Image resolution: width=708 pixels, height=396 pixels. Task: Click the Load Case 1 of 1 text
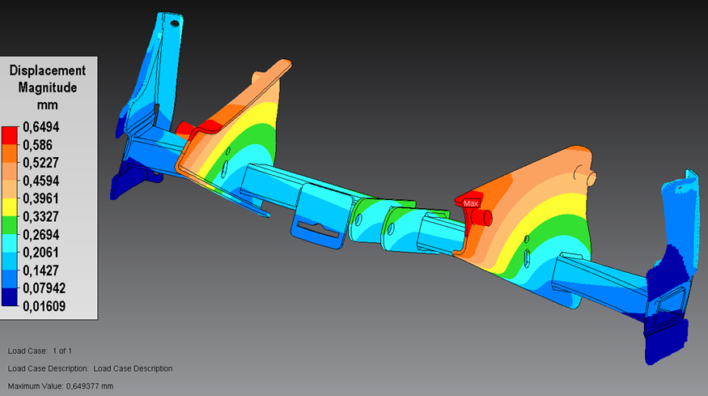point(40,351)
